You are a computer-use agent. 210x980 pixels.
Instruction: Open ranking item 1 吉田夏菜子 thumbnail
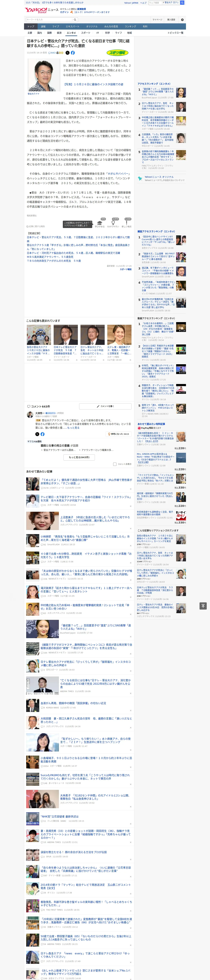(x=181, y=93)
